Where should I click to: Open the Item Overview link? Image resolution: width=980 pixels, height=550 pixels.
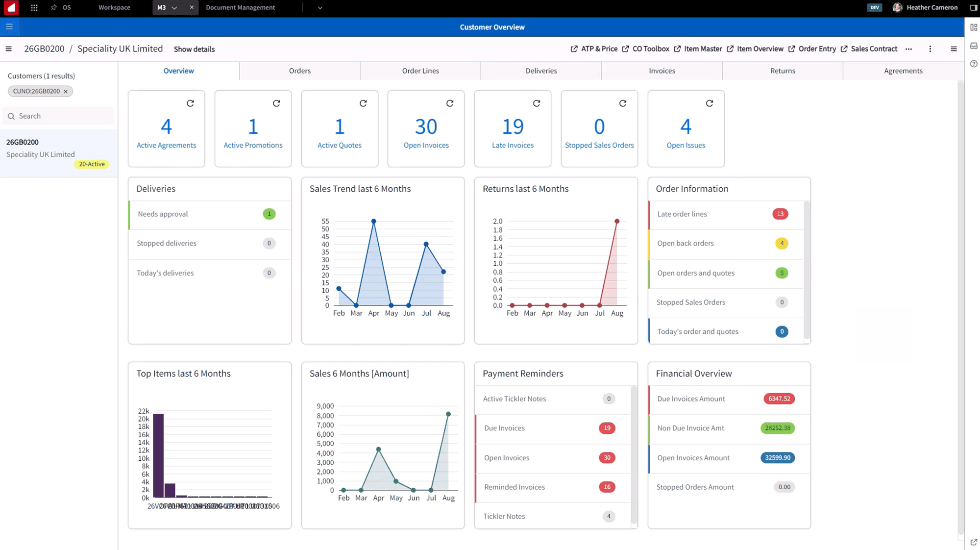[x=755, y=49]
